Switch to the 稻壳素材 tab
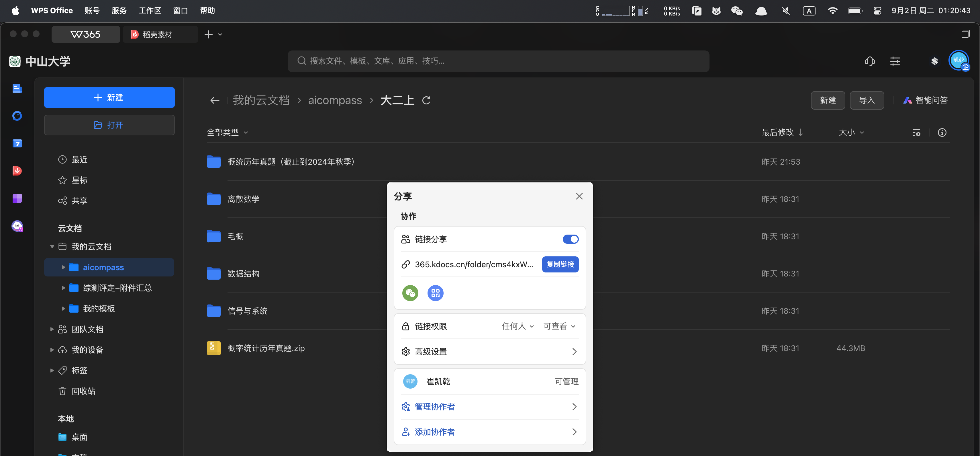 160,35
